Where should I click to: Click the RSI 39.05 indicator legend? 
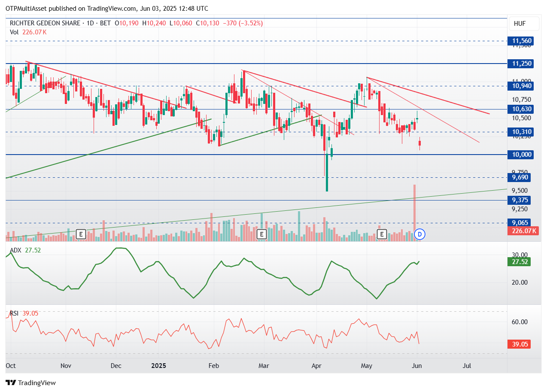point(24,313)
